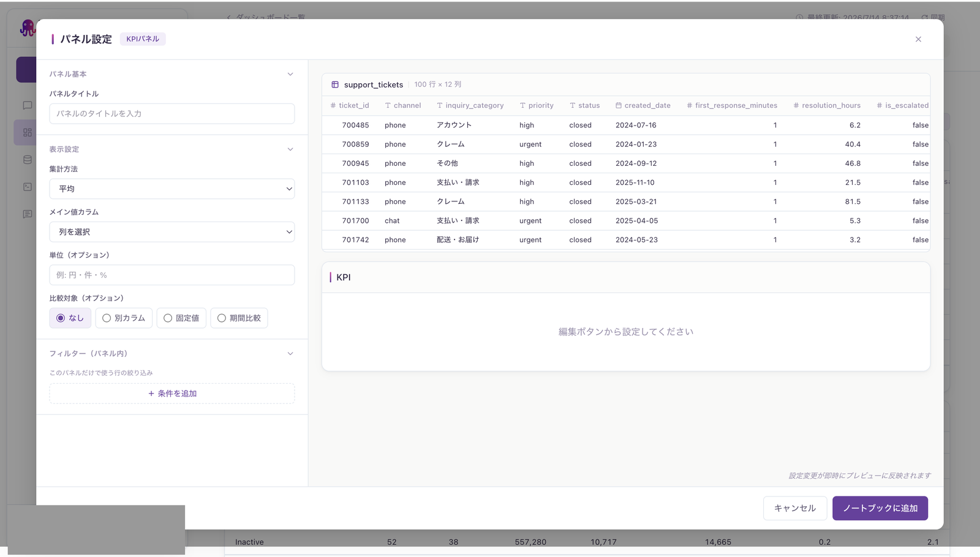Viewport: 980px width, 557px height.
Task: Click the KPIパネル badge
Action: [x=143, y=39]
